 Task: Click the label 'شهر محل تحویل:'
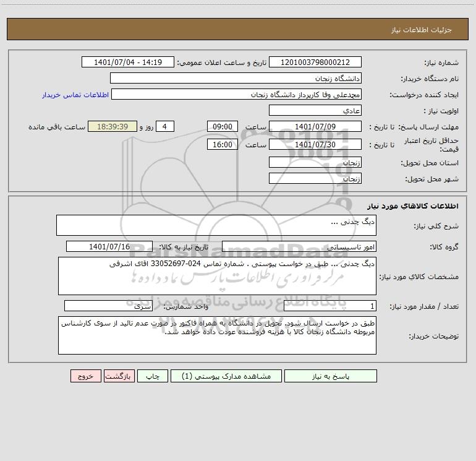click(431, 179)
